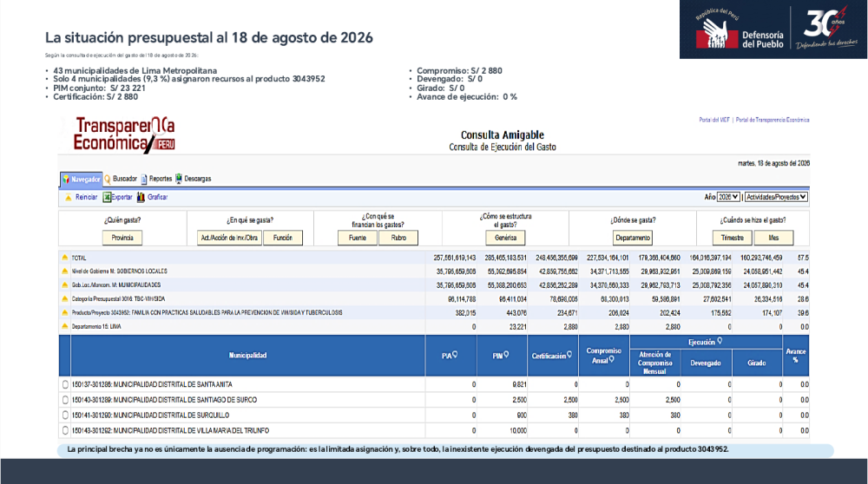Viewport: 868px width, 484px height.
Task: Select the Villa María del Triunfo radio
Action: click(x=65, y=430)
